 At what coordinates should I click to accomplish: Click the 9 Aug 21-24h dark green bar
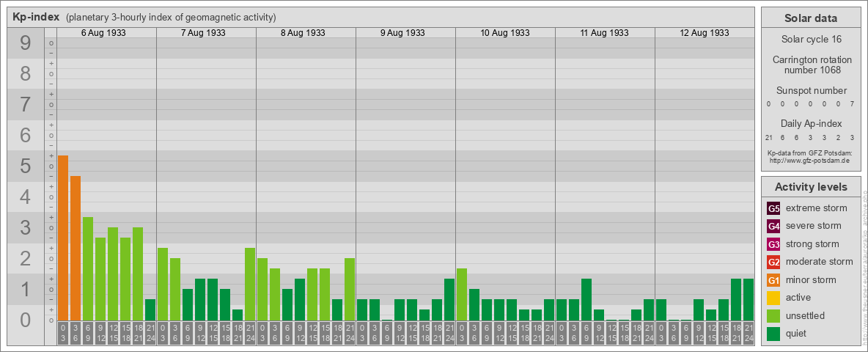point(449,299)
